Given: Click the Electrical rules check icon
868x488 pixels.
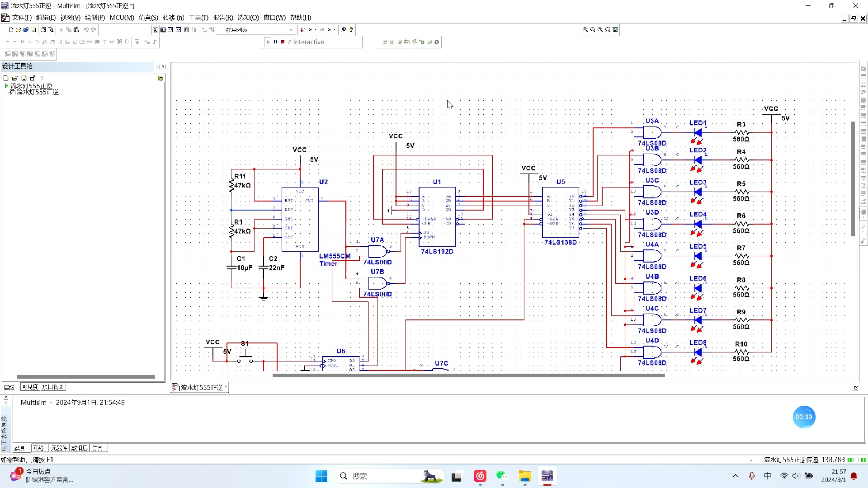Looking at the screenshot, I should pos(302,30).
